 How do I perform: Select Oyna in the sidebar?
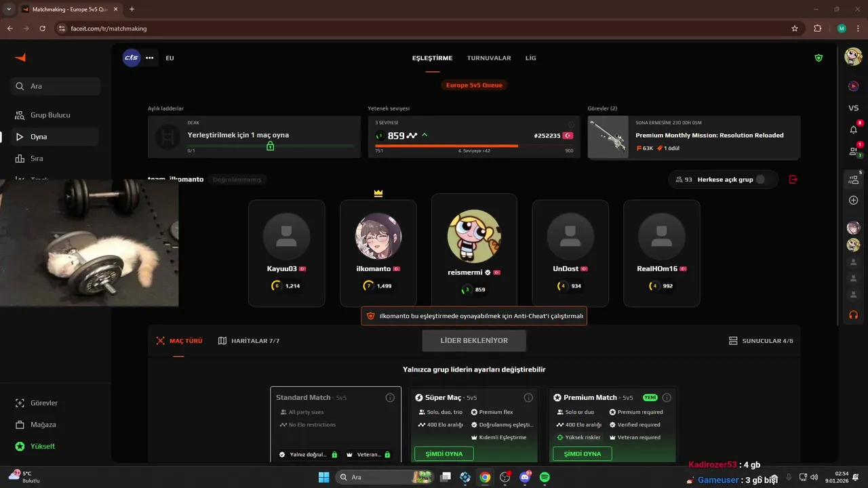(x=55, y=137)
